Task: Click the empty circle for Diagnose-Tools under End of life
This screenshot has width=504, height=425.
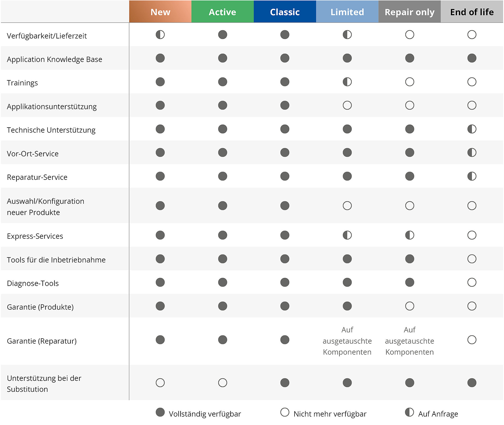Action: click(472, 282)
